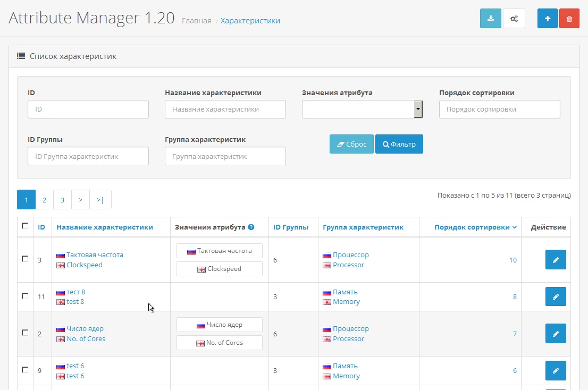Click sort order value 10
588x390 pixels.
coord(513,260)
